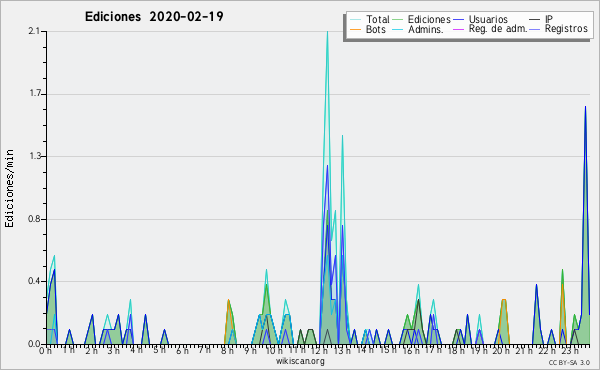Click the 'Ediciones/min' axis title
The width and height of the screenshot is (600, 370).
click(x=9, y=188)
